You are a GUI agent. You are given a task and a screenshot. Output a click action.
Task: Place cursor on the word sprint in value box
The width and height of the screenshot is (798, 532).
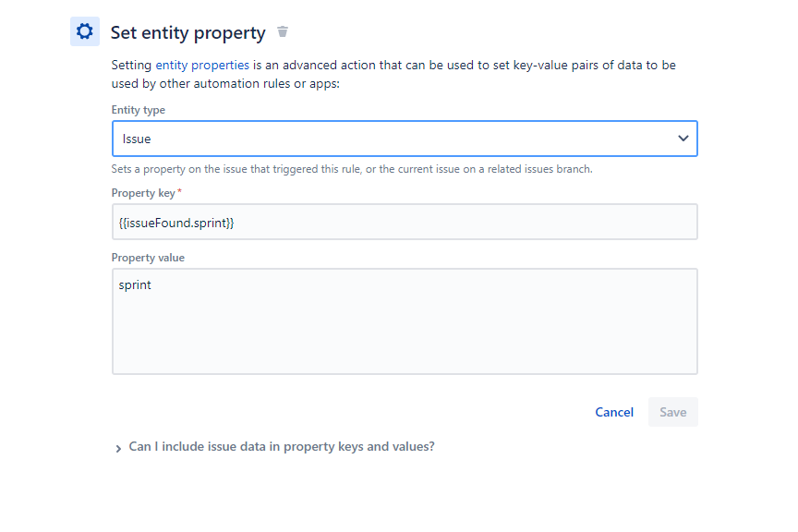(x=135, y=285)
